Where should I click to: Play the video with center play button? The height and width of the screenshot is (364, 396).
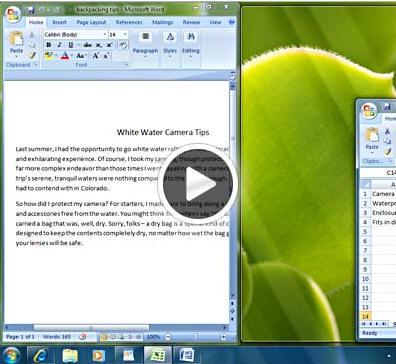tap(198, 183)
